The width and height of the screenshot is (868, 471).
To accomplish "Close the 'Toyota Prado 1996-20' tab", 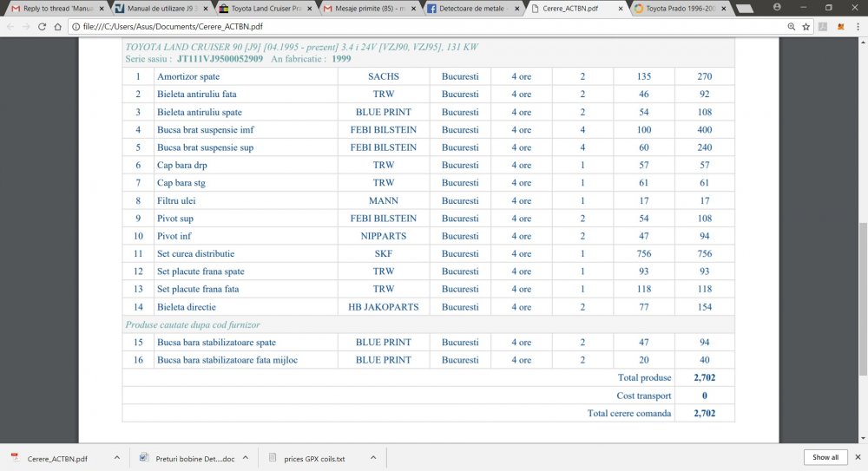I will 724,9.
